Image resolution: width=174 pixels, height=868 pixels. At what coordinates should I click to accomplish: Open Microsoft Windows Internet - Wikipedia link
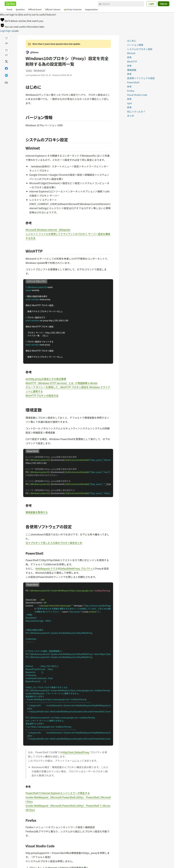coord(48,230)
